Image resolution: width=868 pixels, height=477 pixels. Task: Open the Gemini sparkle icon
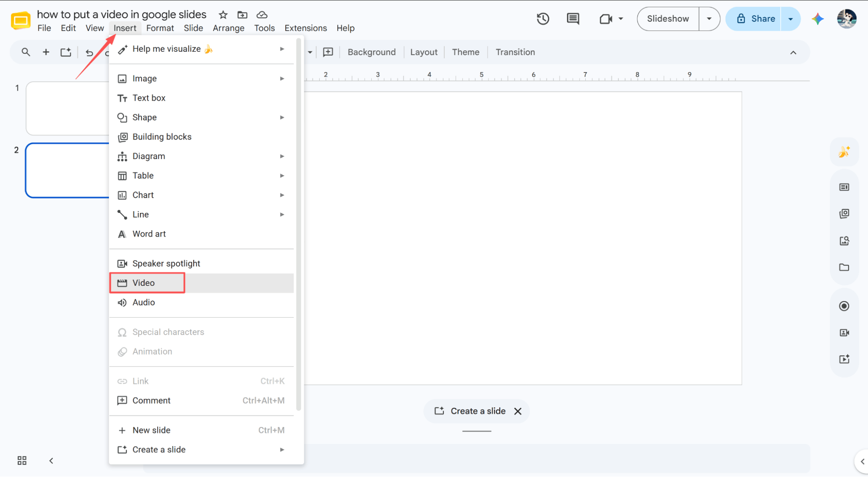(818, 19)
